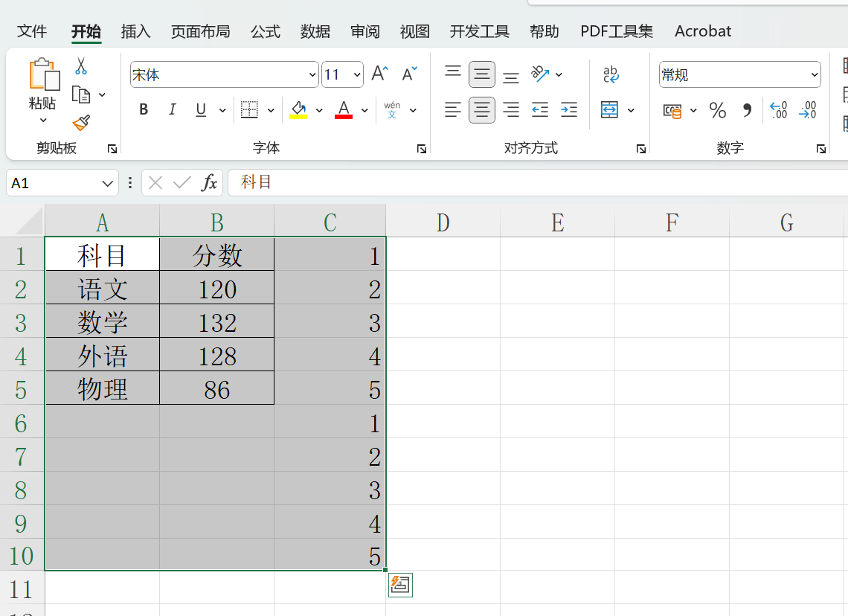
Task: Apply yellow fill color bucket
Action: pyautogui.click(x=298, y=110)
